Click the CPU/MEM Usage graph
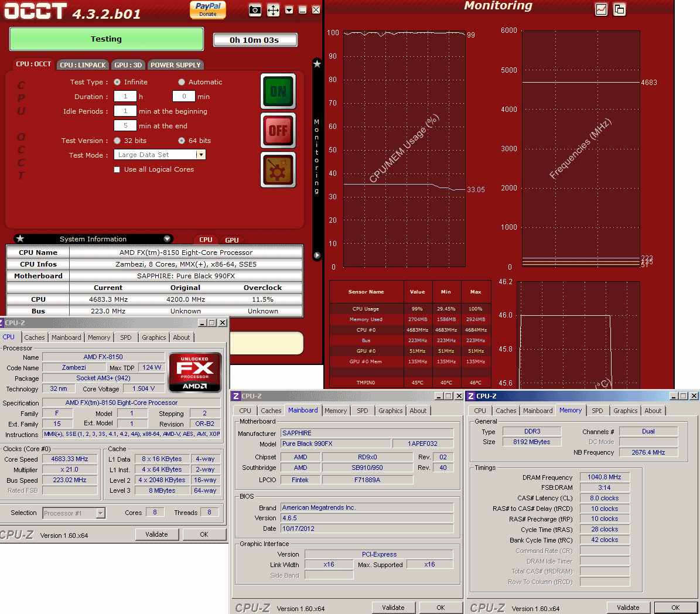This screenshot has height=614, width=700. pyautogui.click(x=404, y=149)
